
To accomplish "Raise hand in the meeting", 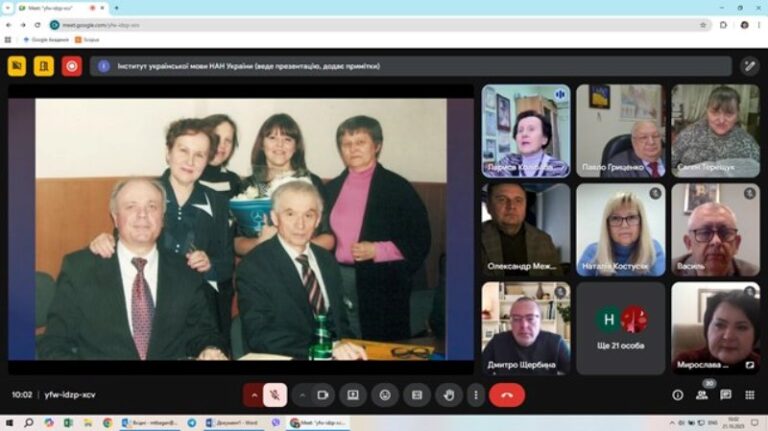I will tap(449, 395).
